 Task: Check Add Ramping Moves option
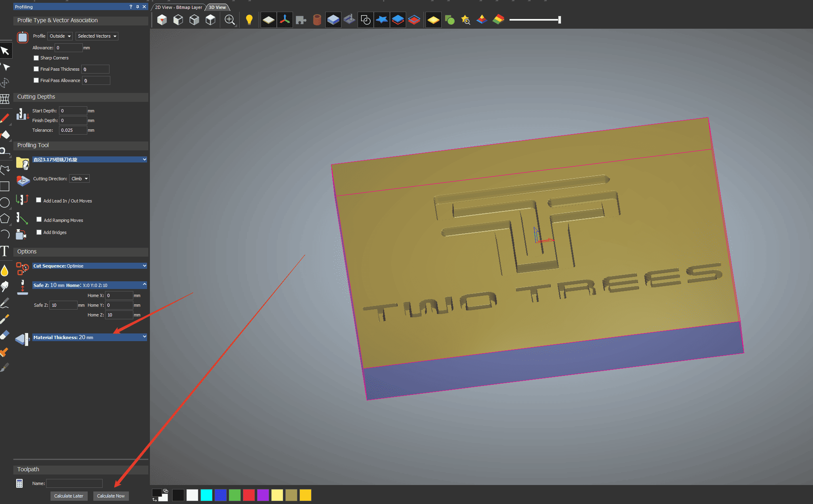39,219
